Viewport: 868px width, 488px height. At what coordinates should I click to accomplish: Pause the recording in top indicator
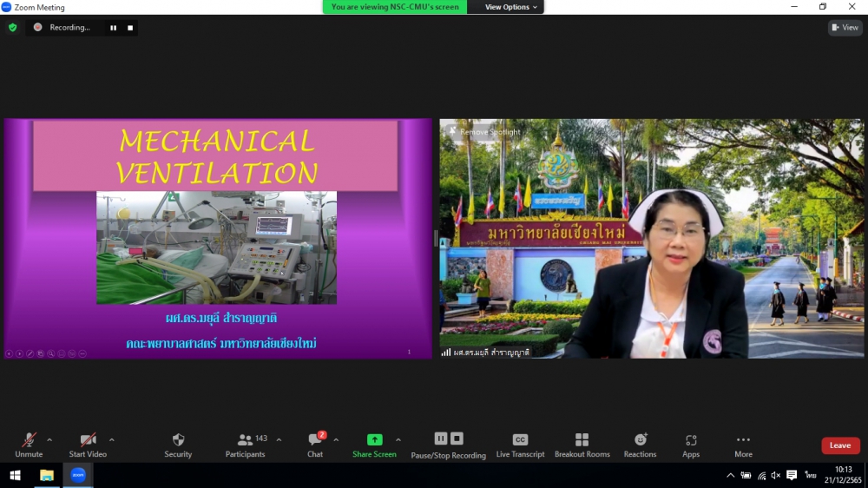[113, 28]
